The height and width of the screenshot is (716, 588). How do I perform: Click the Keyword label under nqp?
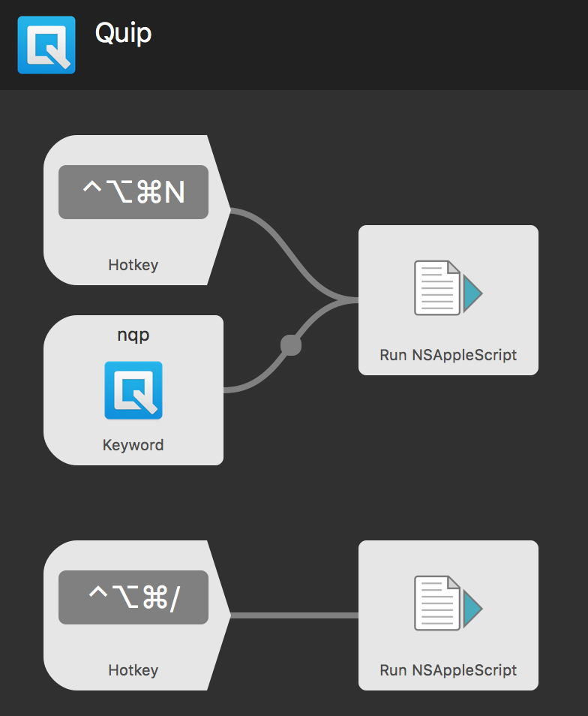[x=133, y=445]
